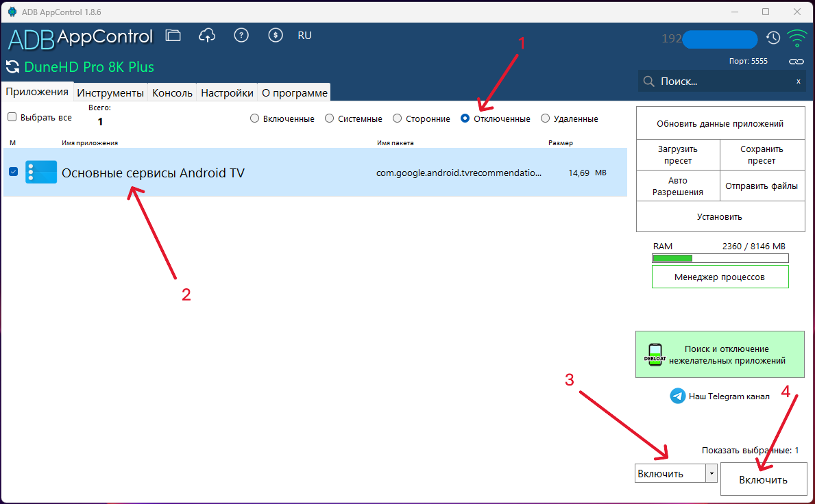The width and height of the screenshot is (815, 504).
Task: Close the ADB AppControl window
Action: pyautogui.click(x=796, y=12)
